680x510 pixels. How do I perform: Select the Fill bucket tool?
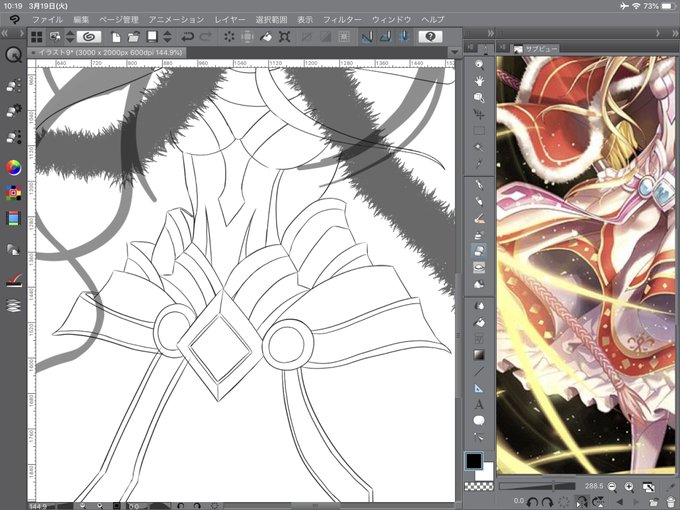[x=479, y=322]
